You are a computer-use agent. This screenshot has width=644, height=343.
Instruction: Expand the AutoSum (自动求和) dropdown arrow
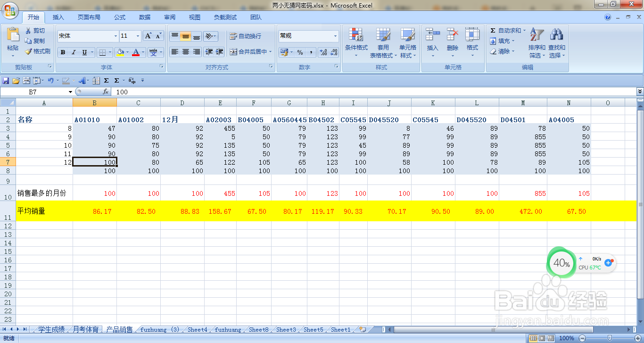tap(524, 31)
